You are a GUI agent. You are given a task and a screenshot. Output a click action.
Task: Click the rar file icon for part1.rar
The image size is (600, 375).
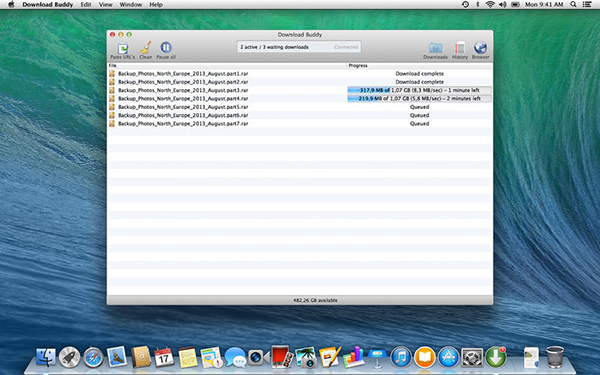[x=112, y=73]
